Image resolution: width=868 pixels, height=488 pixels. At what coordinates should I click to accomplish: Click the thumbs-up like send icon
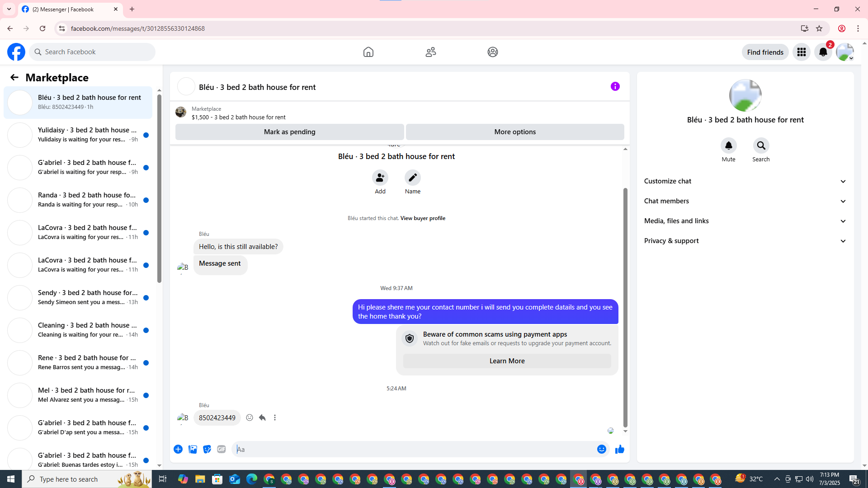[619, 449]
